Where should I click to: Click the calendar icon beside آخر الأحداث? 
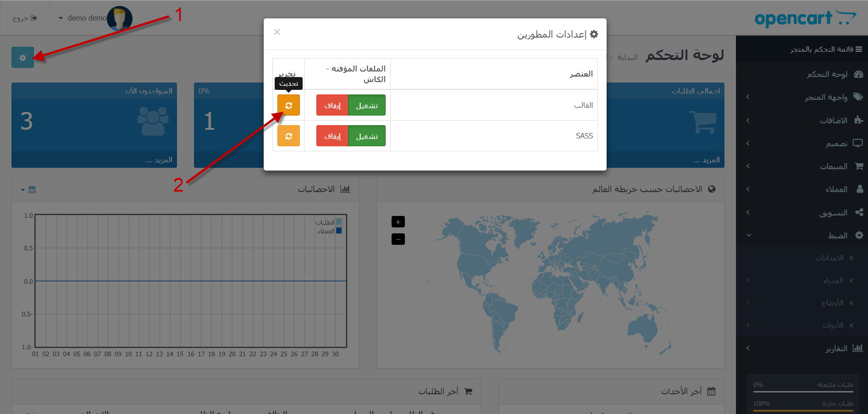click(711, 391)
